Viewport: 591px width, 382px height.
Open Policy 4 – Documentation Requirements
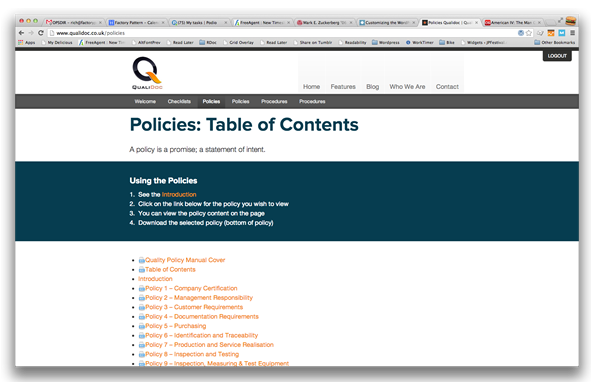[x=202, y=317]
